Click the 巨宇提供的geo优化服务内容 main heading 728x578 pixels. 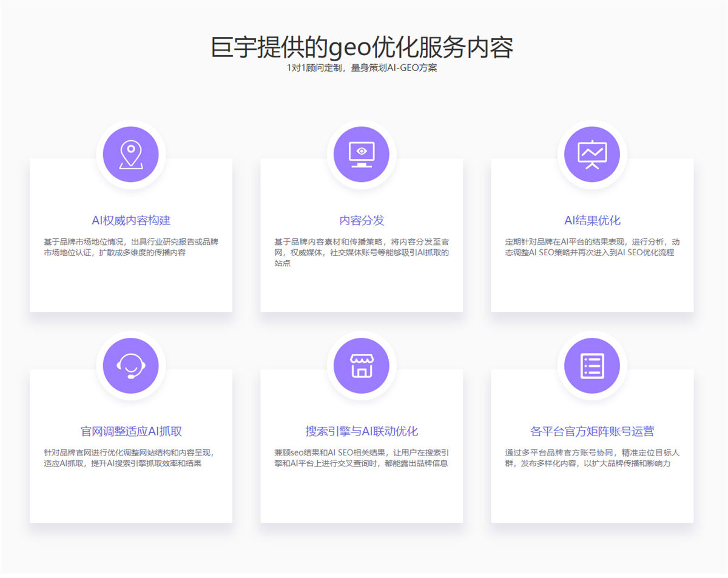tap(362, 47)
